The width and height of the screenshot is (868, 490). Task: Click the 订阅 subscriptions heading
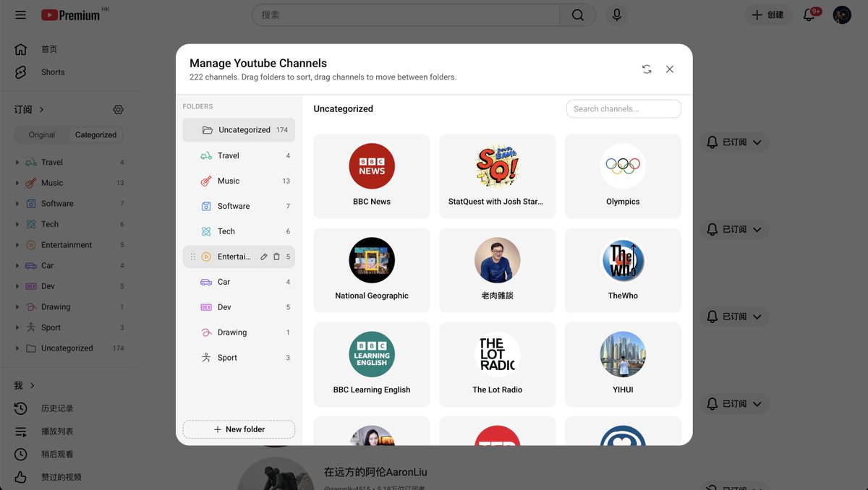(x=29, y=110)
